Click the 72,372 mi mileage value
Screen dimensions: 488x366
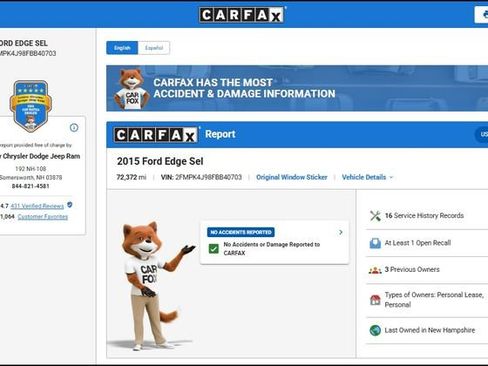pos(131,177)
